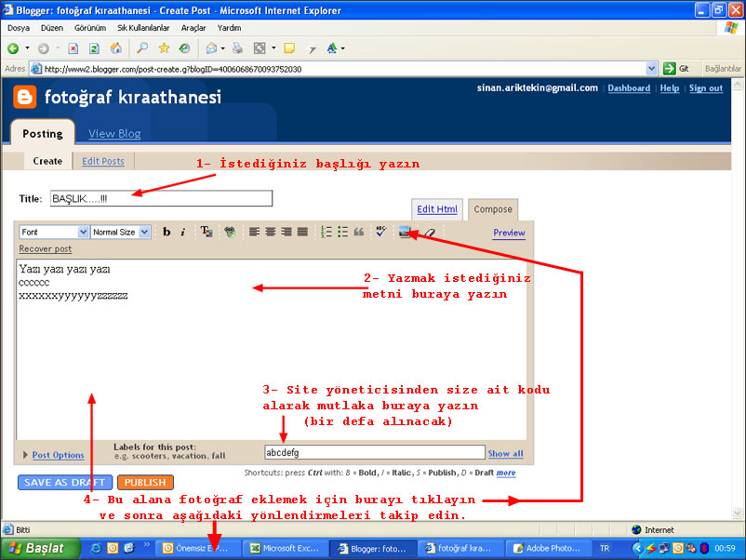This screenshot has height=560, width=746.
Task: Insert a link with the link icon
Action: point(230,232)
